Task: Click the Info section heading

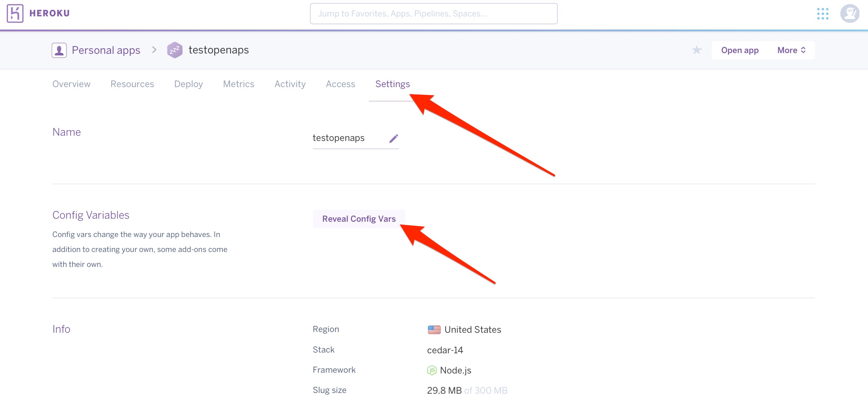Action: tap(61, 329)
